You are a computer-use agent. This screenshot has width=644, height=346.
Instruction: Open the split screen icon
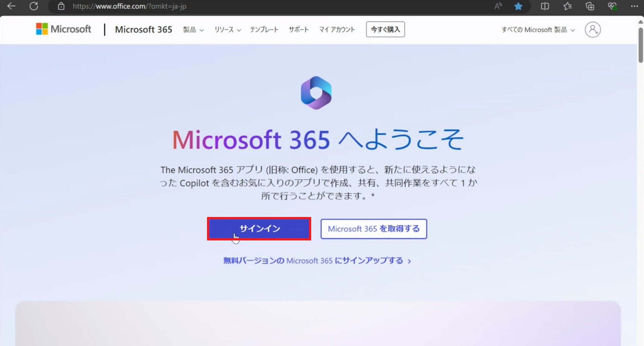545,6
